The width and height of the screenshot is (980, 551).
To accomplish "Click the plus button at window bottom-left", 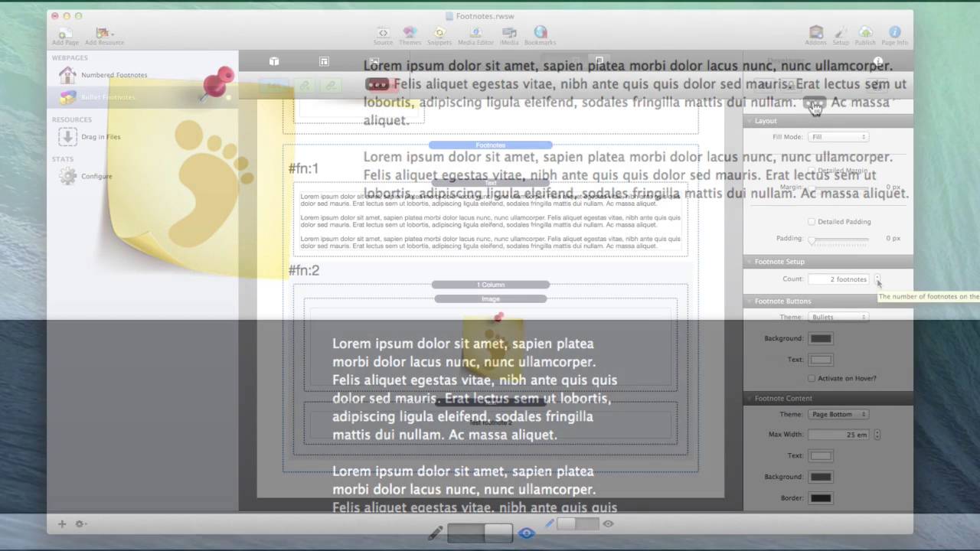I will click(62, 524).
